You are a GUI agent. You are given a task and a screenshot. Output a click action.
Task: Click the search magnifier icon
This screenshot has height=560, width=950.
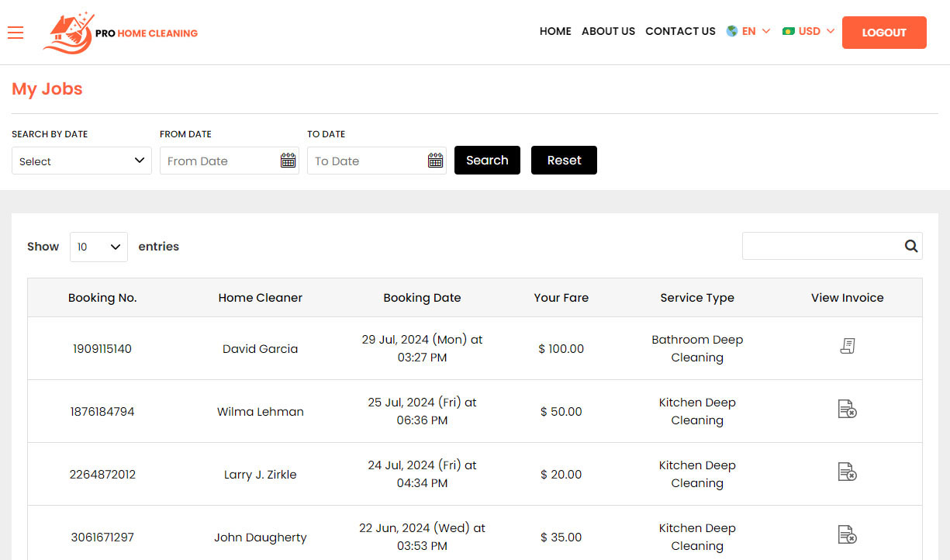click(910, 246)
